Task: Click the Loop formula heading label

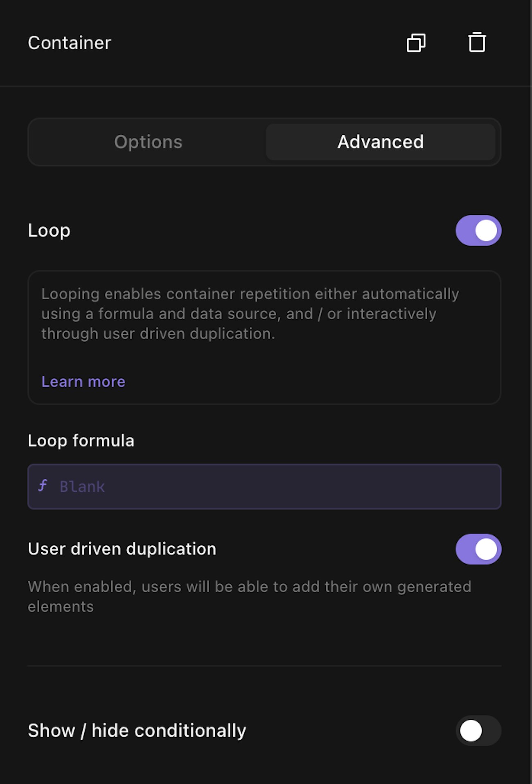Action: [x=81, y=441]
